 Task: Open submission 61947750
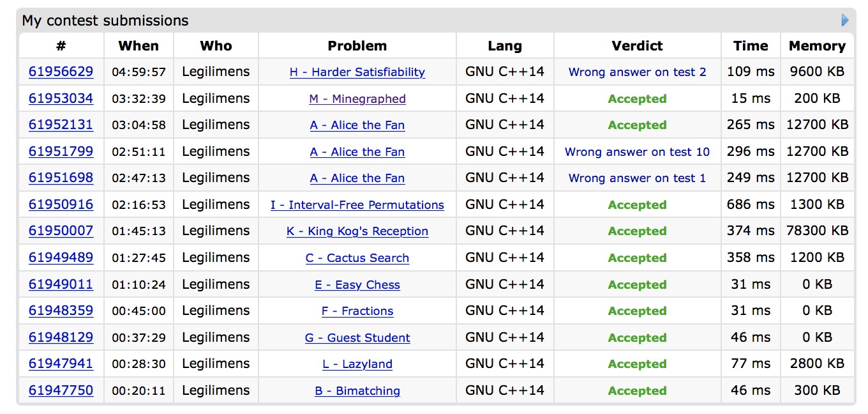tap(61, 390)
